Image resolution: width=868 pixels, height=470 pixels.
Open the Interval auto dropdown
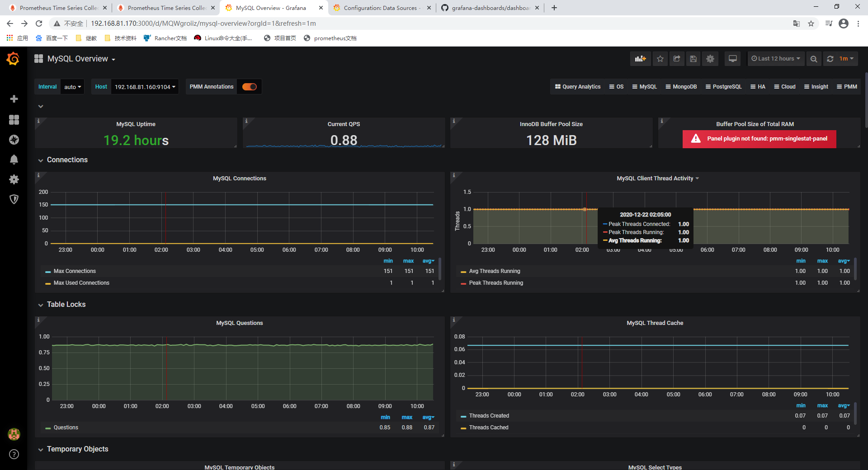pos(72,86)
